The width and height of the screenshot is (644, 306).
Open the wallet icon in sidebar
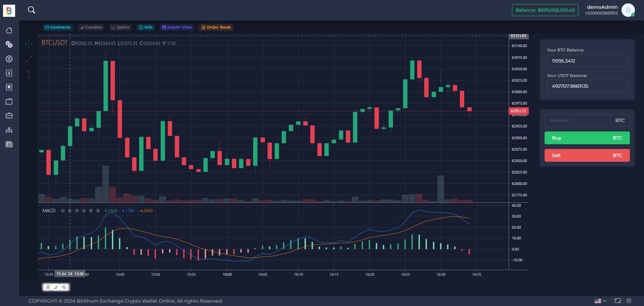click(9, 101)
